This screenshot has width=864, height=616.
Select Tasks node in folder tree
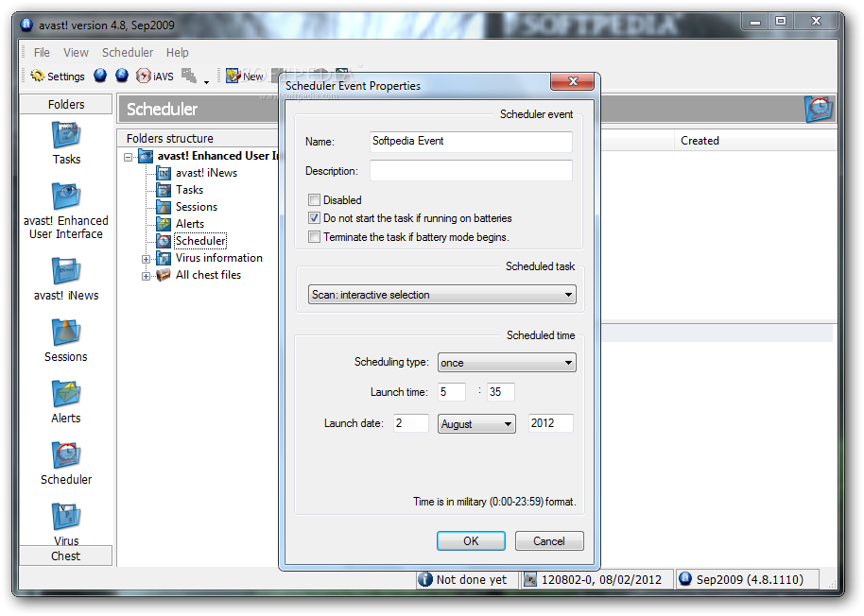pyautogui.click(x=189, y=190)
